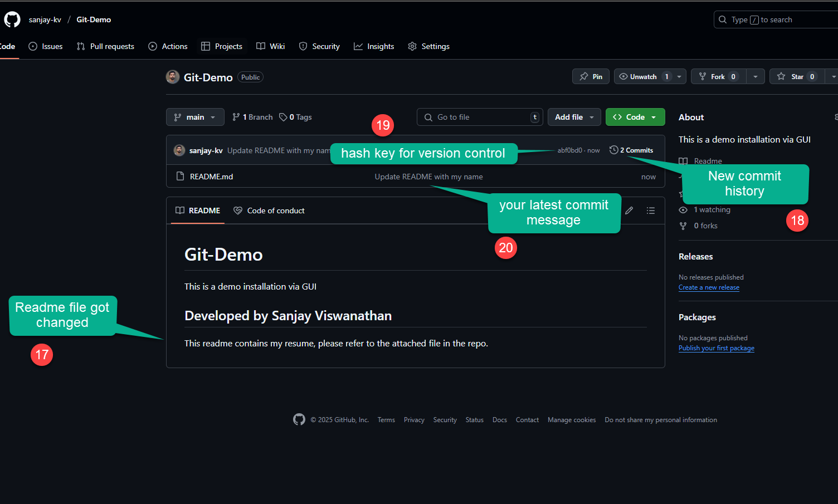The image size is (838, 504).
Task: Open the README outline list icon
Action: [x=650, y=211]
